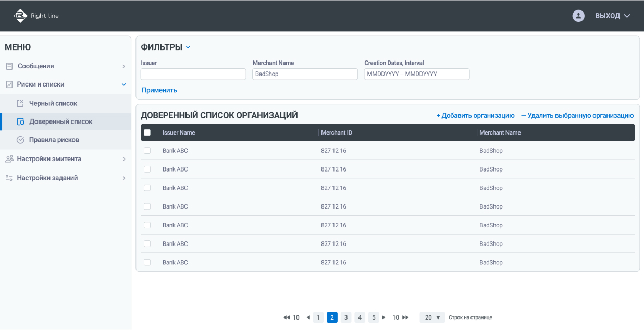The image size is (644, 330).
Task: Go to page 3 in pagination
Action: 346,317
